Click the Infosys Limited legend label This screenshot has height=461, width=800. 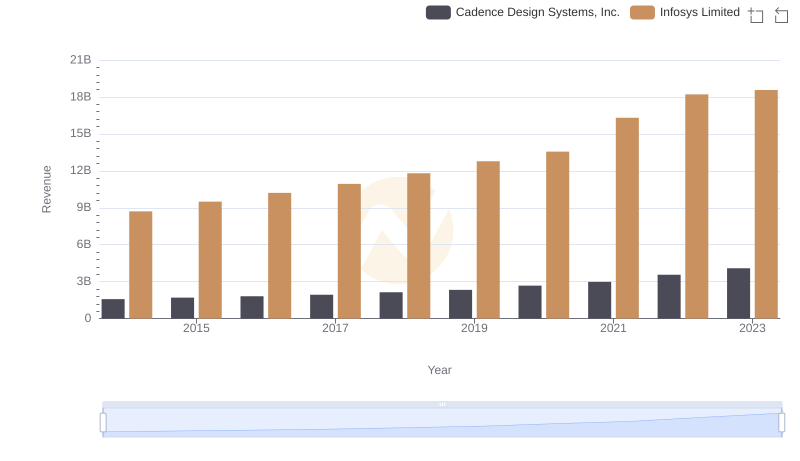699,12
